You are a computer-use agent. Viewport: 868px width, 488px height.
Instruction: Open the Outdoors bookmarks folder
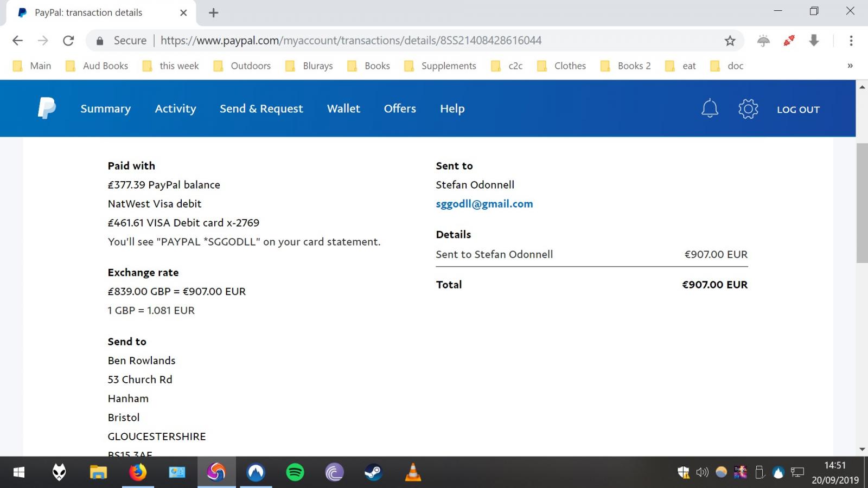[242, 66]
